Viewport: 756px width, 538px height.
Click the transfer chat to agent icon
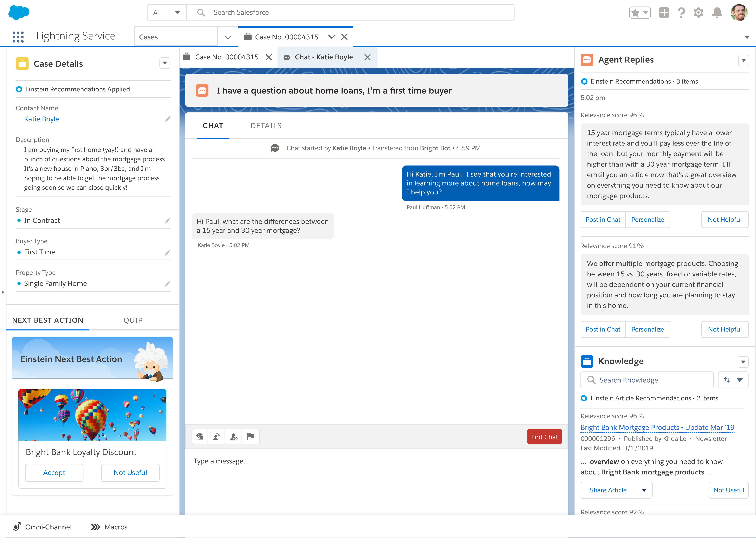(x=216, y=437)
